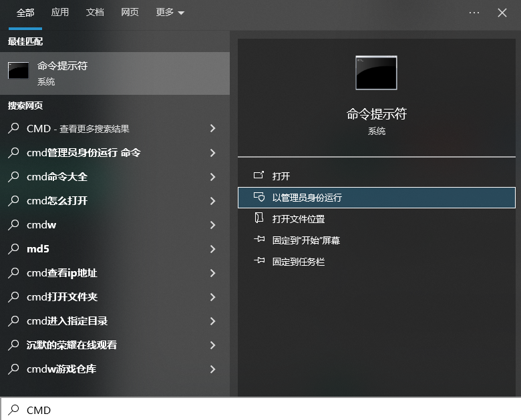Expand arrow for CMD - 查看更多搜索结果
Image resolution: width=521 pixels, height=420 pixels.
212,128
